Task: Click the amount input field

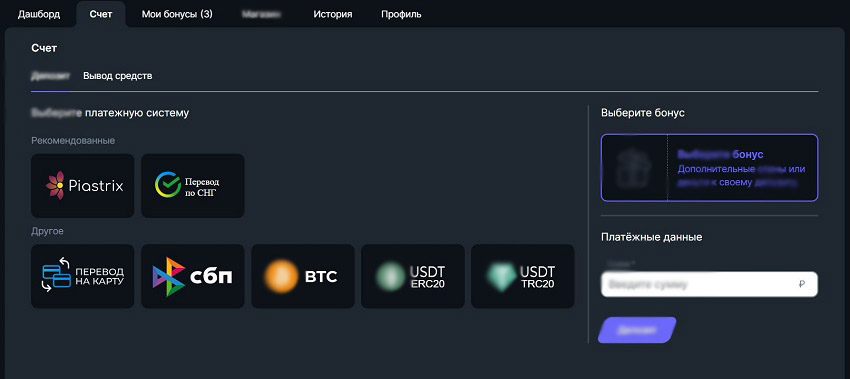Action: click(709, 284)
